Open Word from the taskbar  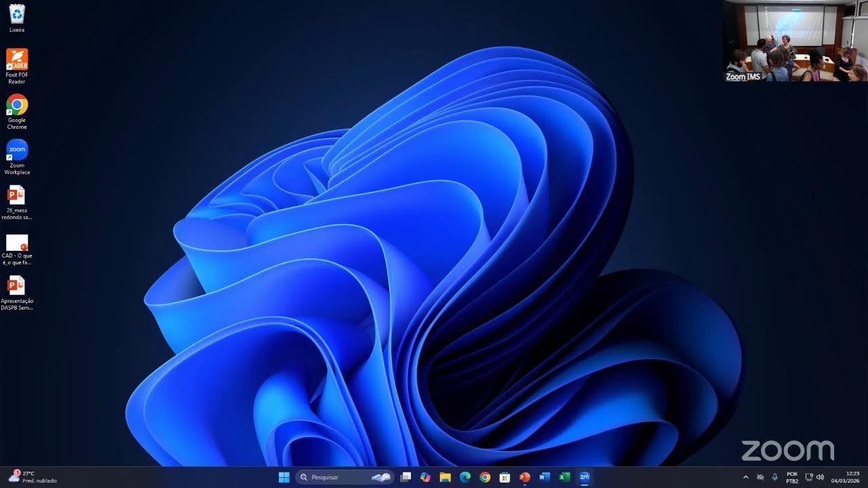pyautogui.click(x=544, y=477)
